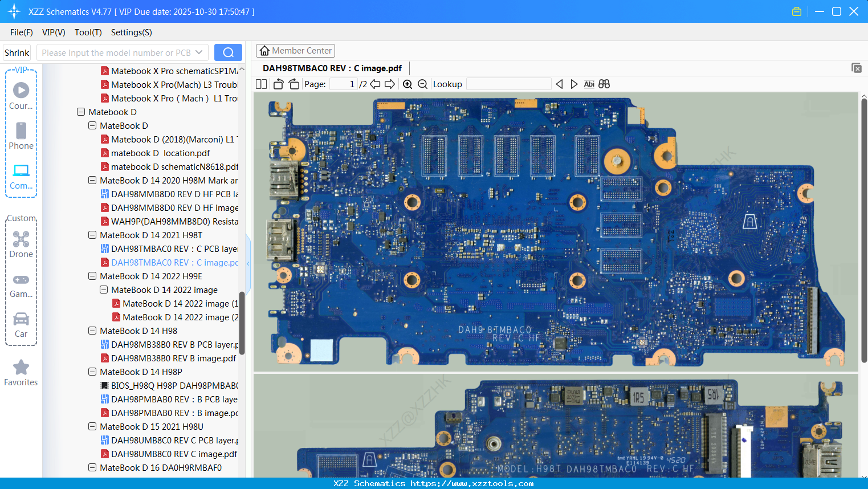
Task: Open DAH98MMB8D0 REV D HF PCB layer file
Action: coord(170,194)
